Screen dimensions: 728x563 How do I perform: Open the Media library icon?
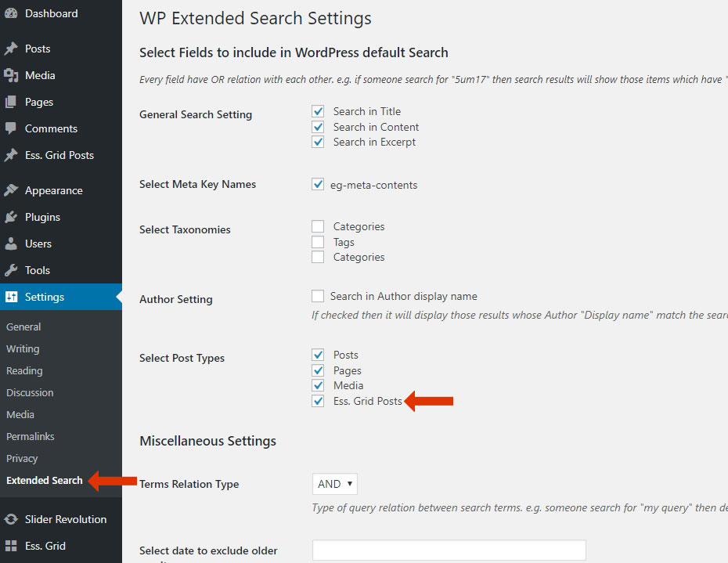(x=11, y=75)
